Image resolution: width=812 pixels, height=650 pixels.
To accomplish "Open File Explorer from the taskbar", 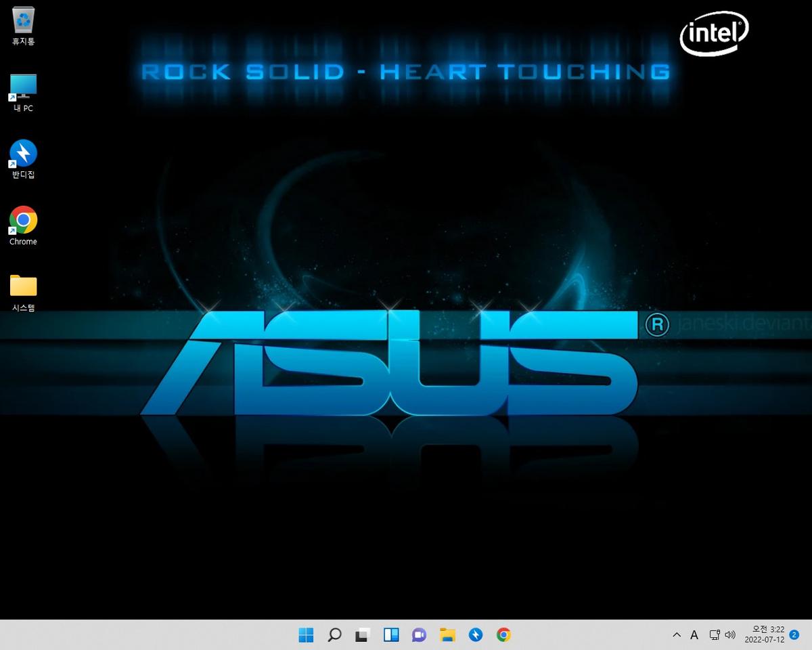I will 447,635.
